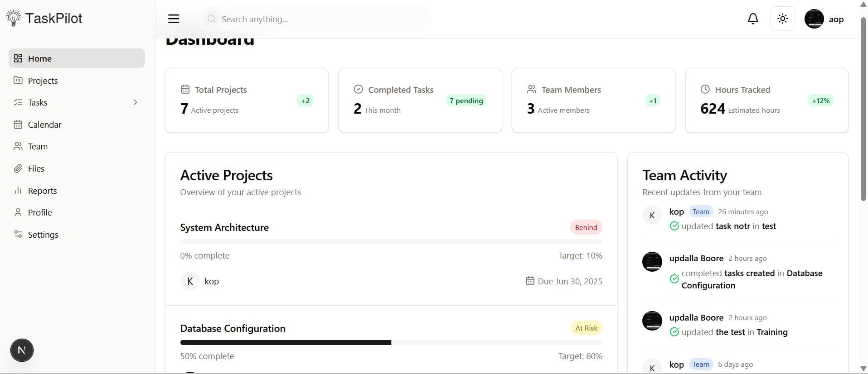Click the K avatar of kop's 26 minutes ago update
Viewport: 868px width, 374px height.
tap(652, 215)
